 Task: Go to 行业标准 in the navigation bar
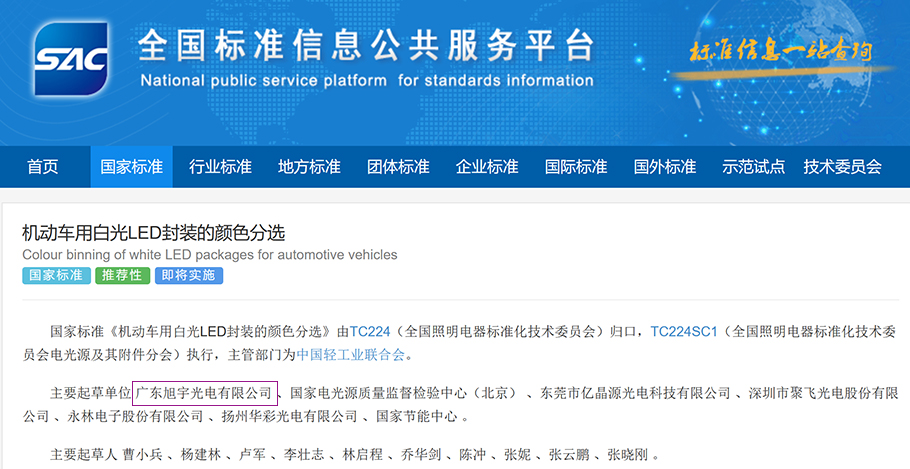(220, 167)
